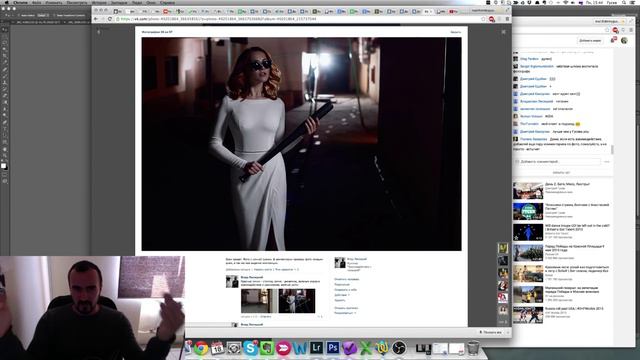Open the blue W app in dock
This screenshot has height=360, width=640.
[x=300, y=348]
